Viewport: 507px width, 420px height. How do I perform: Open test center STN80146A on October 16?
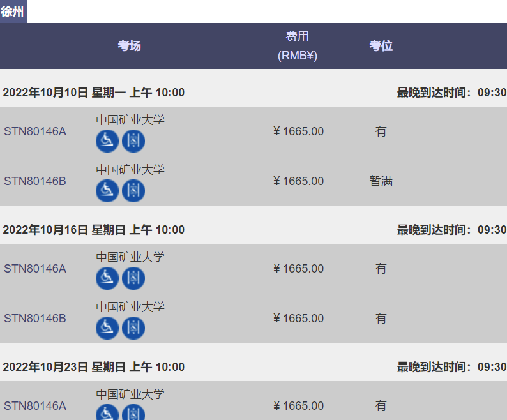[x=35, y=269]
